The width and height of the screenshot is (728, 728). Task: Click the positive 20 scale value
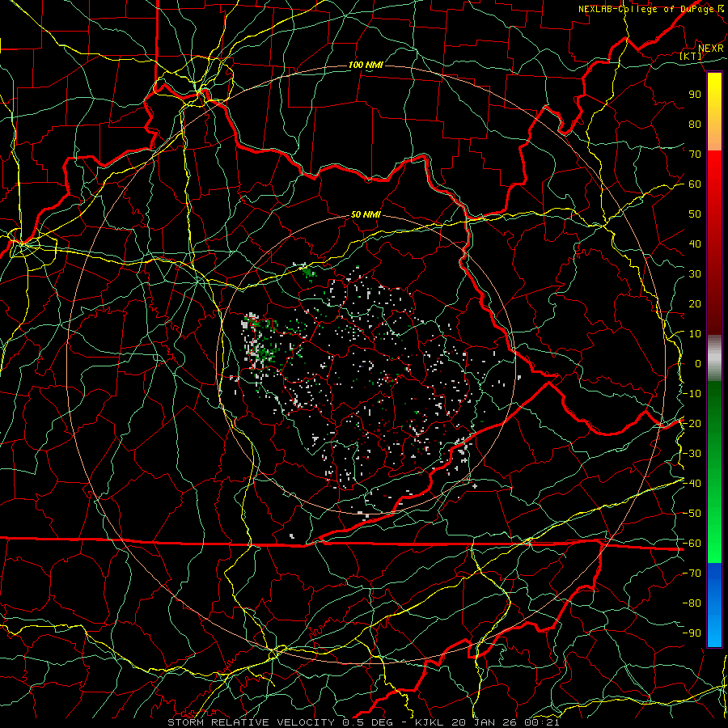click(x=695, y=303)
